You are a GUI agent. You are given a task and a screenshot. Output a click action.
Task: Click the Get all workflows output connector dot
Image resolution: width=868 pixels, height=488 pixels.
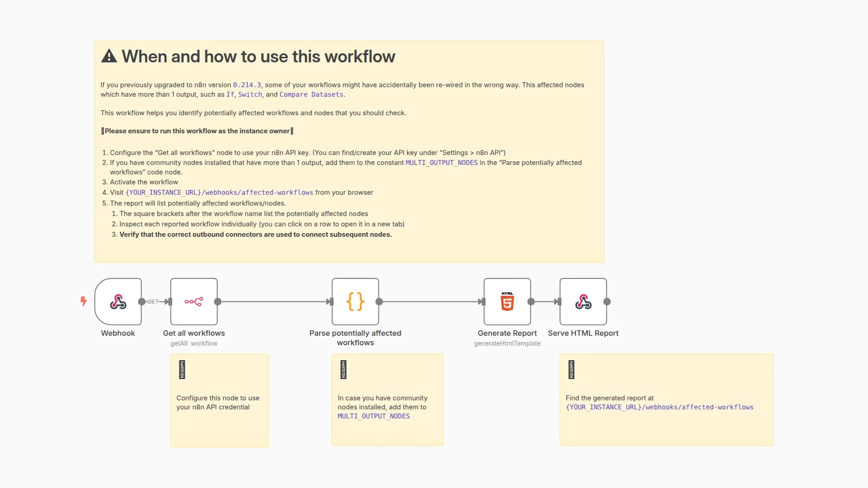click(218, 302)
